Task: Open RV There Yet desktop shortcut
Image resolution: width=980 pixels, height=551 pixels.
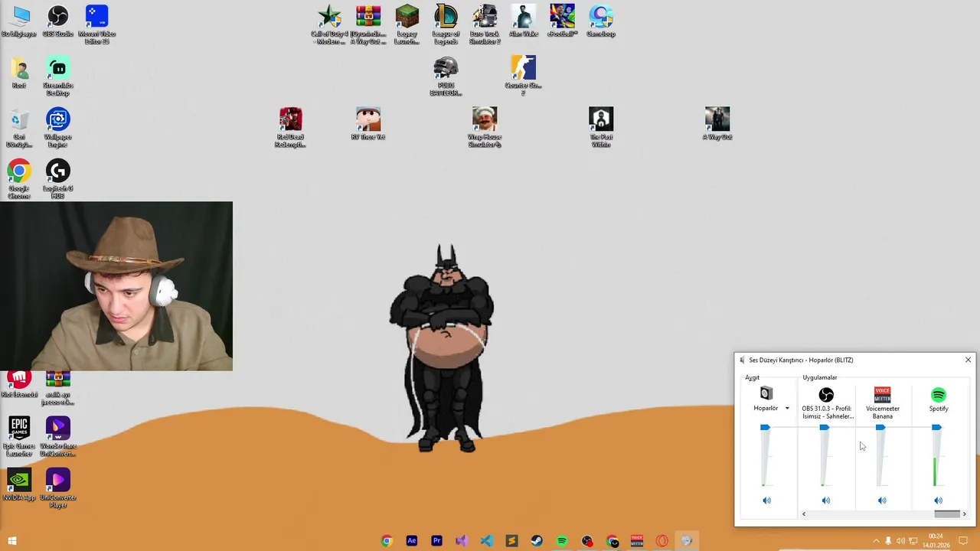Action: pos(368,124)
